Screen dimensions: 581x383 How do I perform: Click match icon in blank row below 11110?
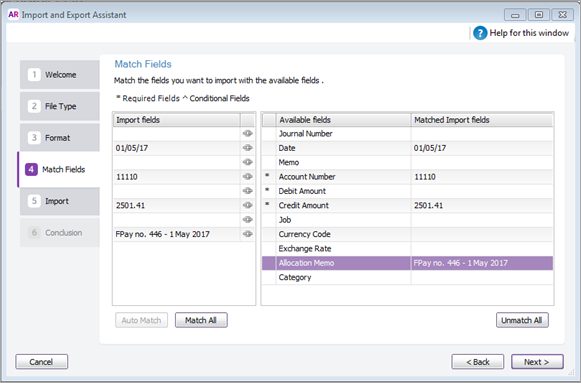point(248,191)
